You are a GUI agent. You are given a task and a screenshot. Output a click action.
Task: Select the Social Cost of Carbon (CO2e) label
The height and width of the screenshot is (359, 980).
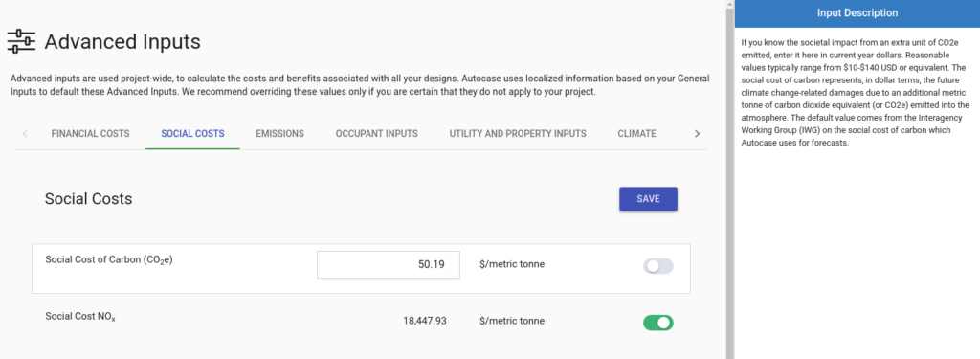click(x=109, y=260)
